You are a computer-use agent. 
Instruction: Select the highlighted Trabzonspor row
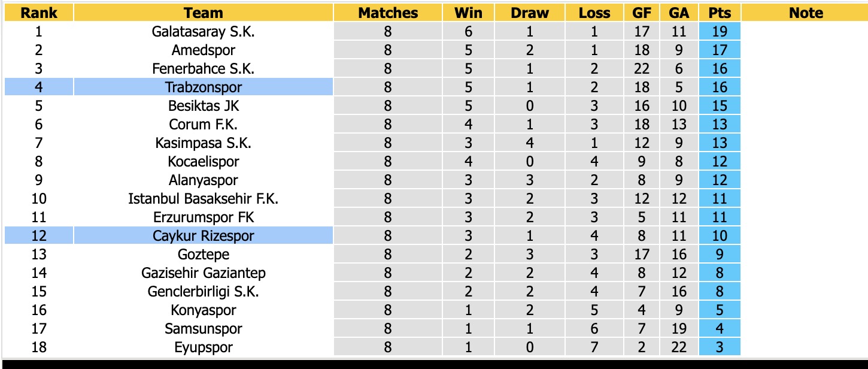pos(169,87)
